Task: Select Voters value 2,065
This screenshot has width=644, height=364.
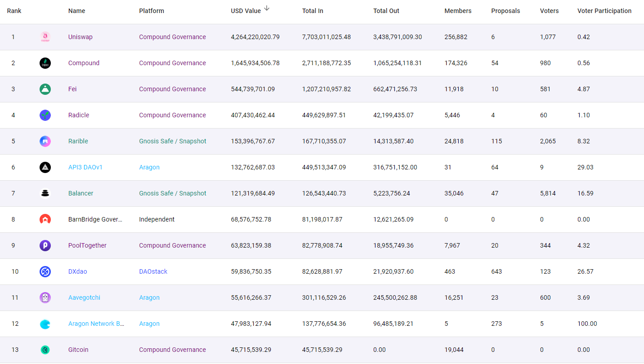Action: 548,141
